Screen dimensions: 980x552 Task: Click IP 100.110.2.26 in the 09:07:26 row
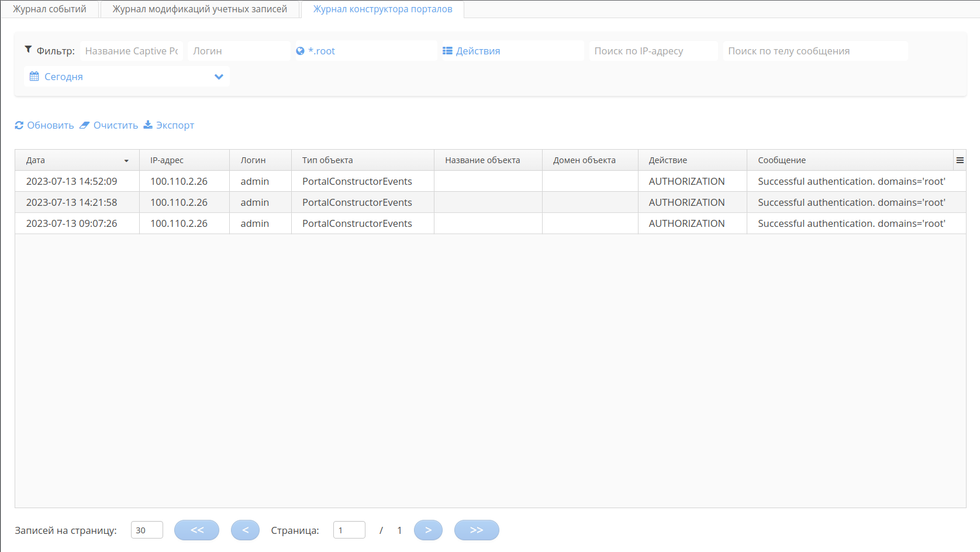[x=179, y=223]
